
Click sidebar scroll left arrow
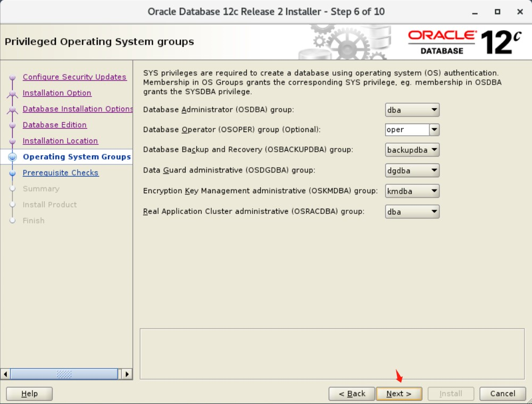point(5,374)
